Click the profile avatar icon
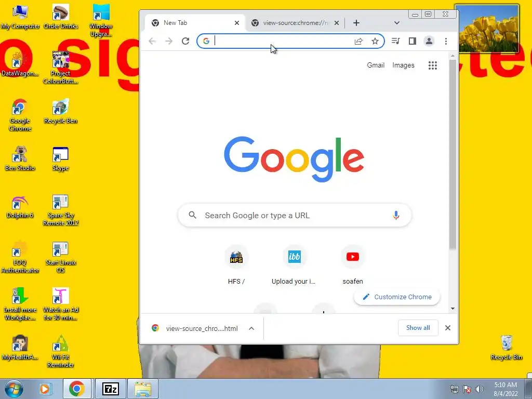The width and height of the screenshot is (532, 399). [x=429, y=41]
